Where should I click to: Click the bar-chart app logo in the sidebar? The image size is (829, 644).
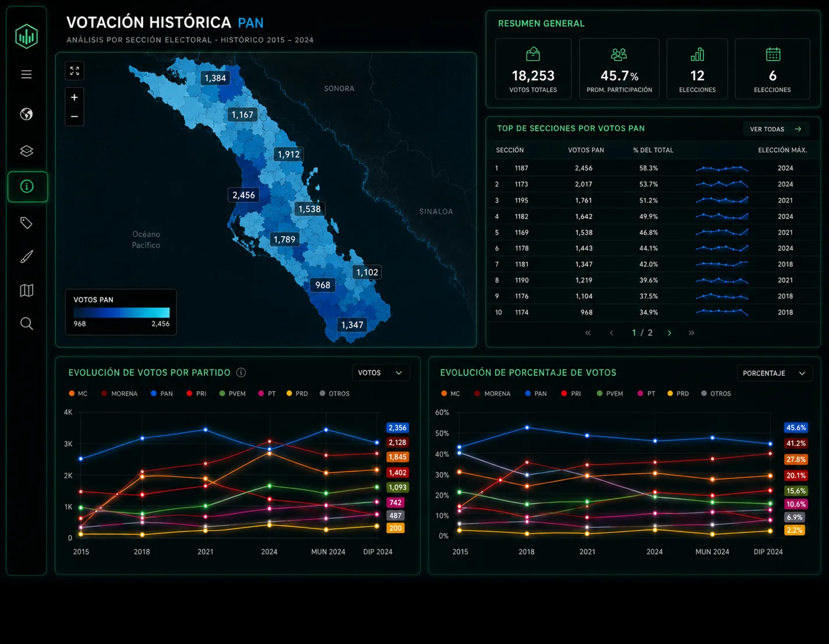[x=26, y=36]
